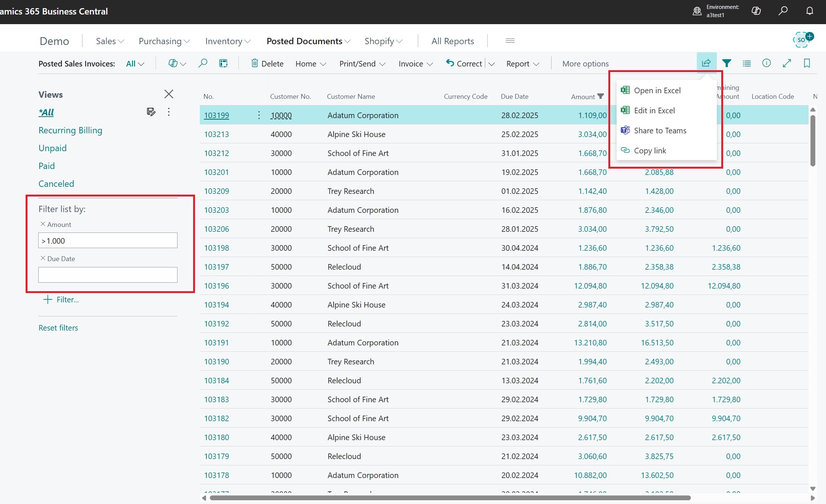The width and height of the screenshot is (826, 504).
Task: Expand the Home action menu
Action: [x=311, y=64]
